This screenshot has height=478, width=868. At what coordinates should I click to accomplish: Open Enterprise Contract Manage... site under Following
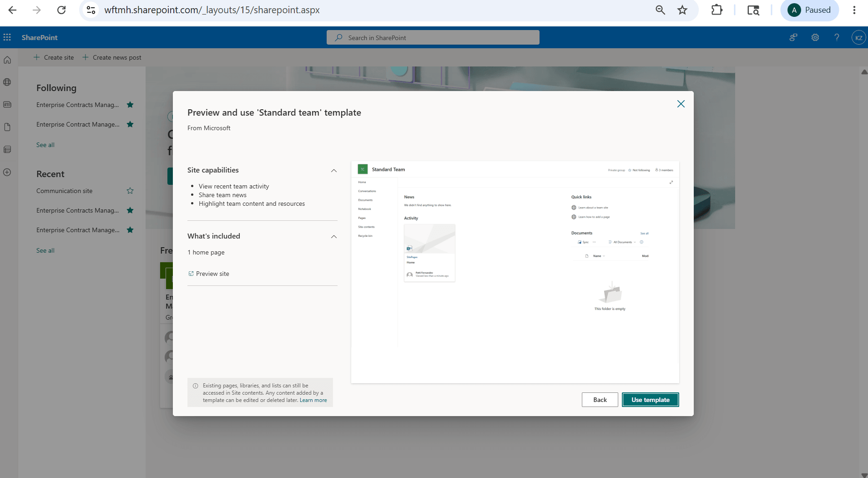[78, 124]
